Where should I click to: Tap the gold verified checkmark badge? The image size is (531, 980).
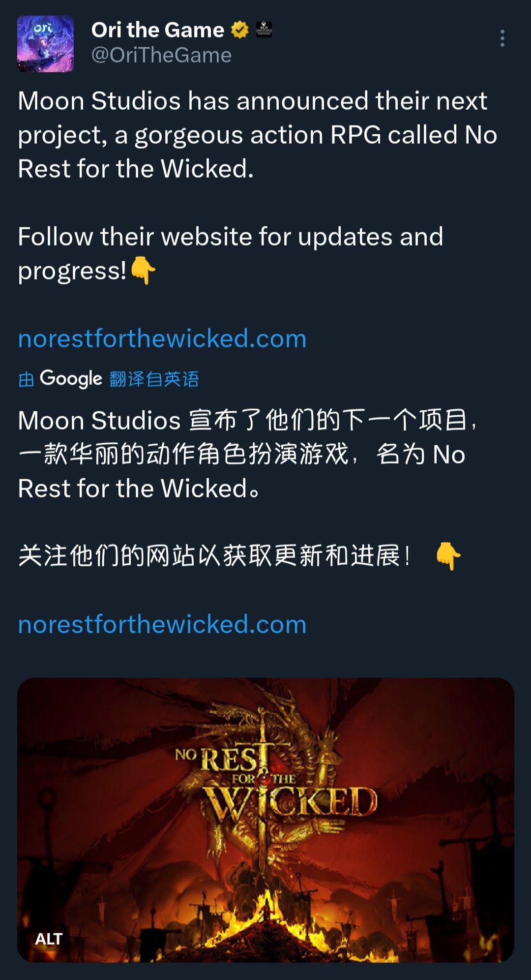[x=240, y=30]
